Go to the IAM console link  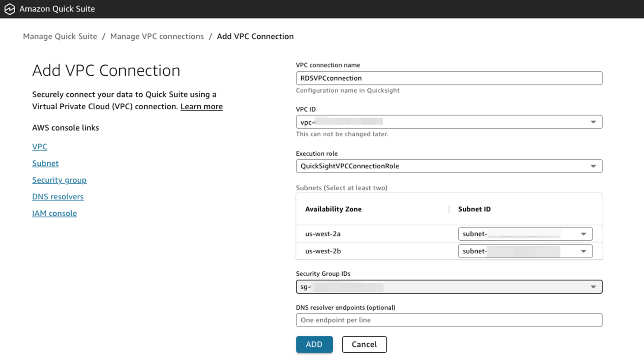[54, 213]
